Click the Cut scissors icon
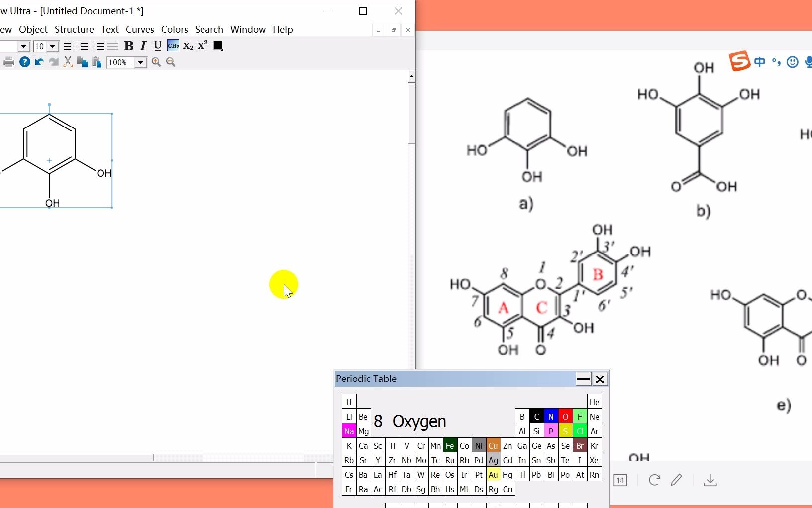The height and width of the screenshot is (508, 812). (68, 62)
